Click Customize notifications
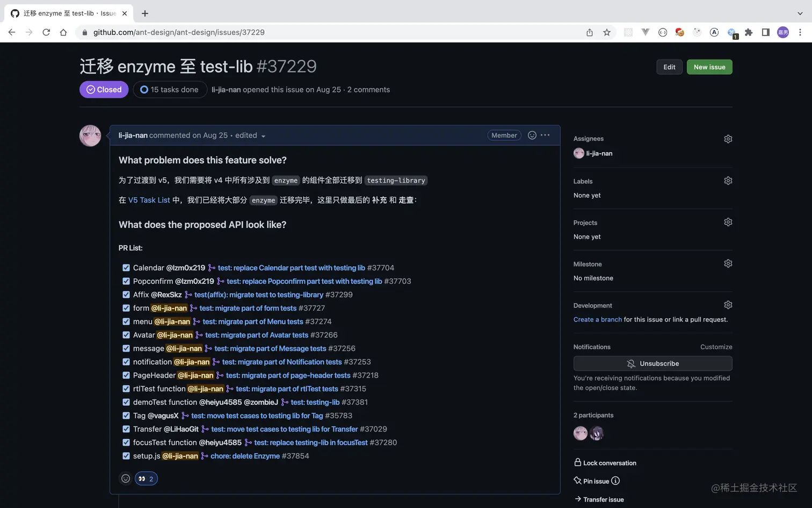Viewport: 812px width, 508px height. pos(716,347)
